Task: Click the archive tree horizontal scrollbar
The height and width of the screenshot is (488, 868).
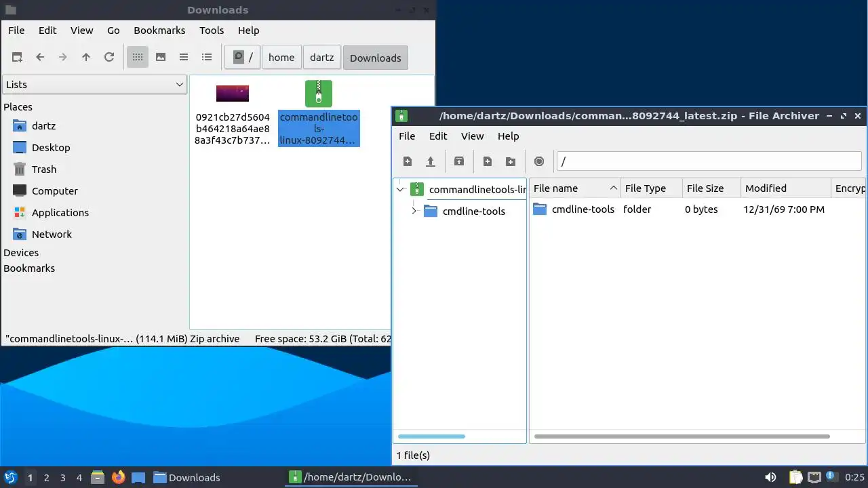Action: [x=431, y=436]
